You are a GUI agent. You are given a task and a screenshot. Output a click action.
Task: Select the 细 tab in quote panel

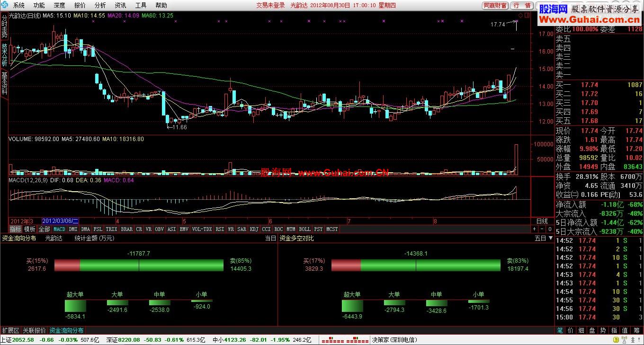pos(581,330)
